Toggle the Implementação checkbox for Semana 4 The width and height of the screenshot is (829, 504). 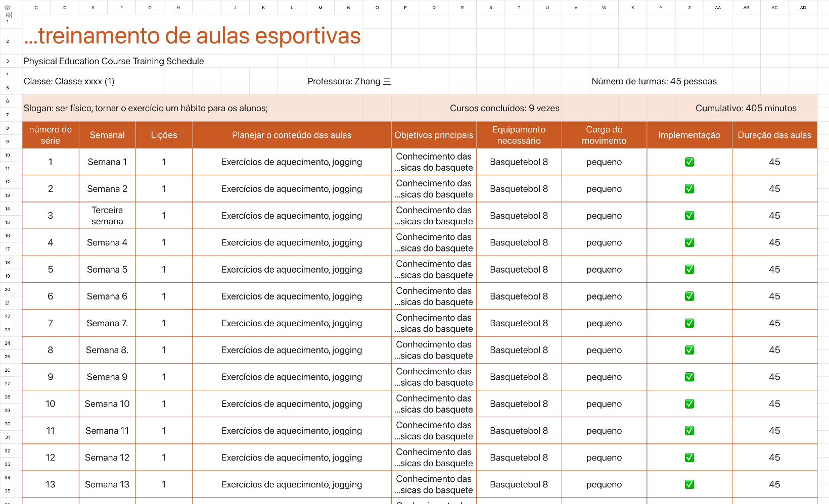[x=689, y=242]
